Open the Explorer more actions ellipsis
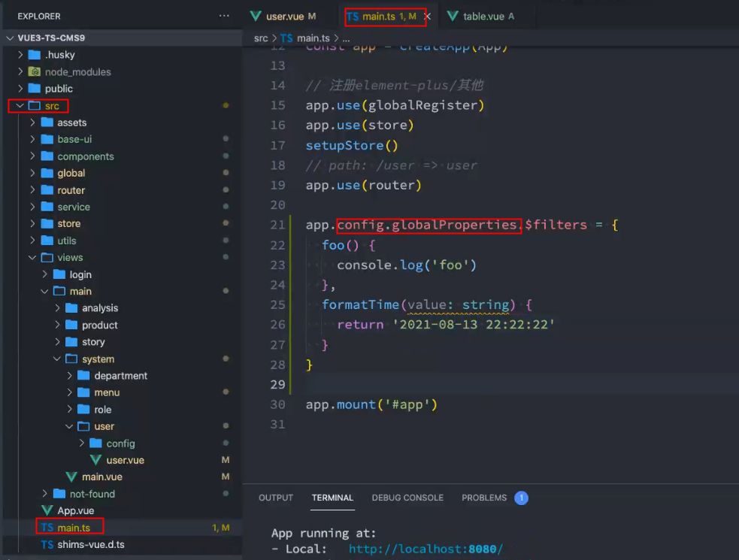739x560 pixels. point(224,16)
